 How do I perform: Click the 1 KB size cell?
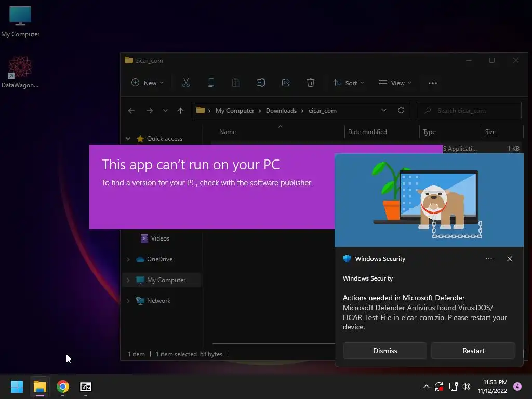(513, 148)
